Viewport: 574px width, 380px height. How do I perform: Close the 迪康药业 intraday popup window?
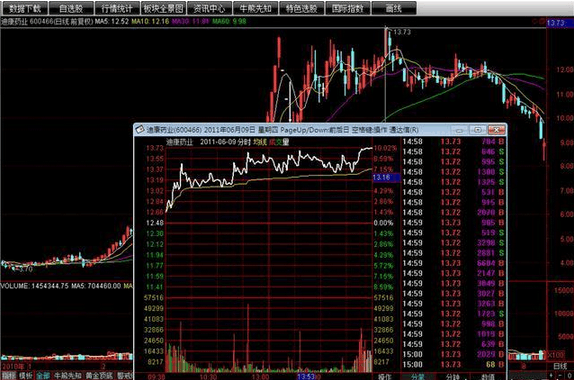(496, 130)
